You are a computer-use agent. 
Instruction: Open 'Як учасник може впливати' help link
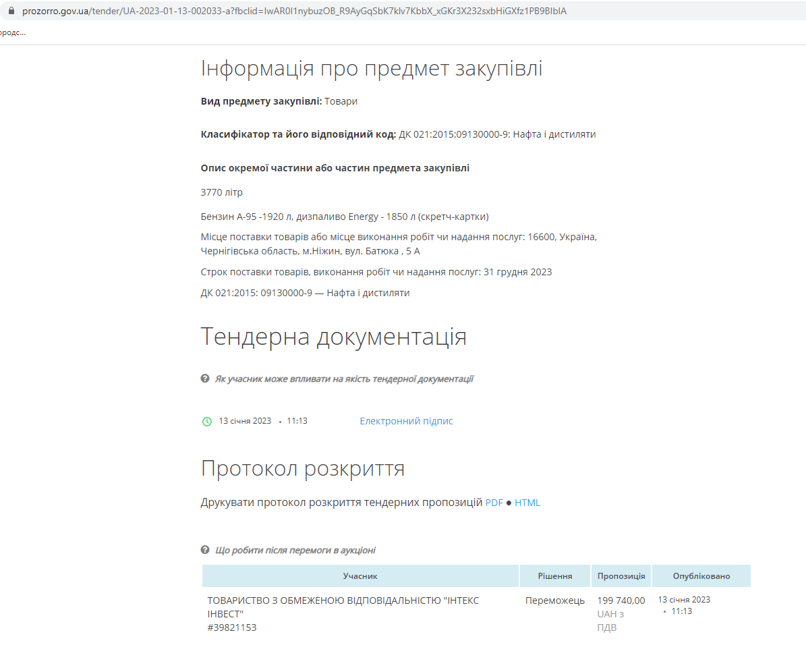[x=343, y=379]
